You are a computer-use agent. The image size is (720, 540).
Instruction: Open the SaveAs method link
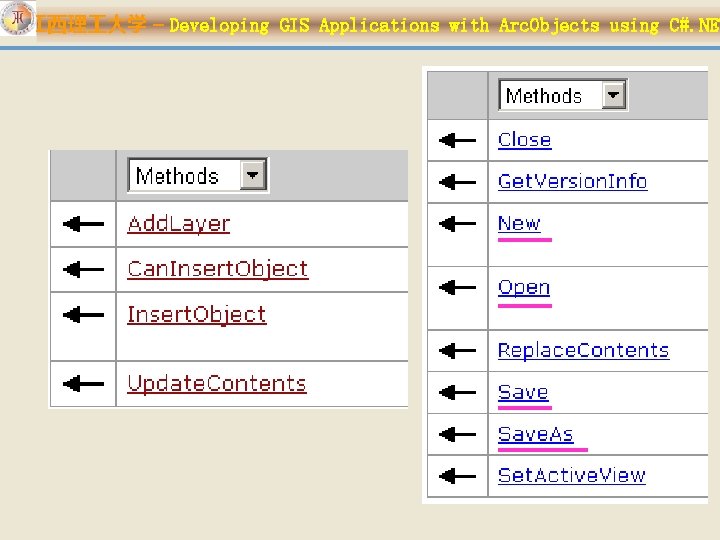[x=535, y=434]
